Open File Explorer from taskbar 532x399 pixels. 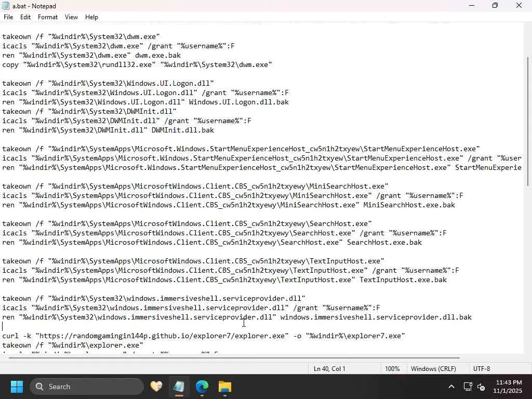224,387
